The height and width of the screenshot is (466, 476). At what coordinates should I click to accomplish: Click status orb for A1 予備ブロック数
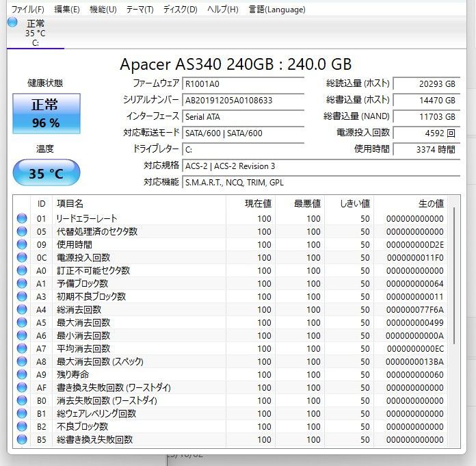[22, 283]
